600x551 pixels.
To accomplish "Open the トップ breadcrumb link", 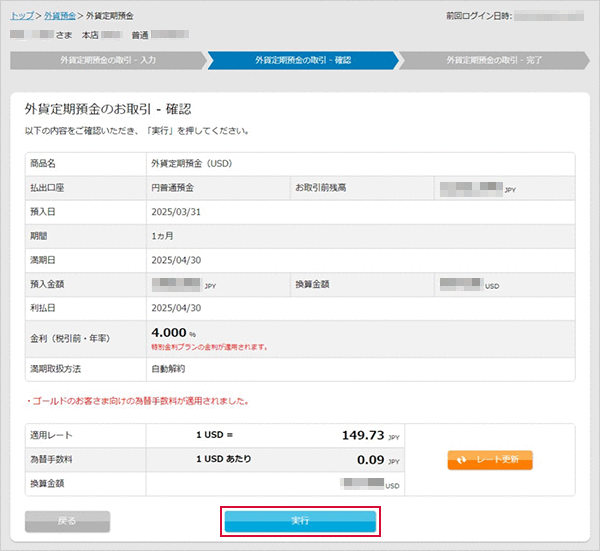I will pos(21,17).
